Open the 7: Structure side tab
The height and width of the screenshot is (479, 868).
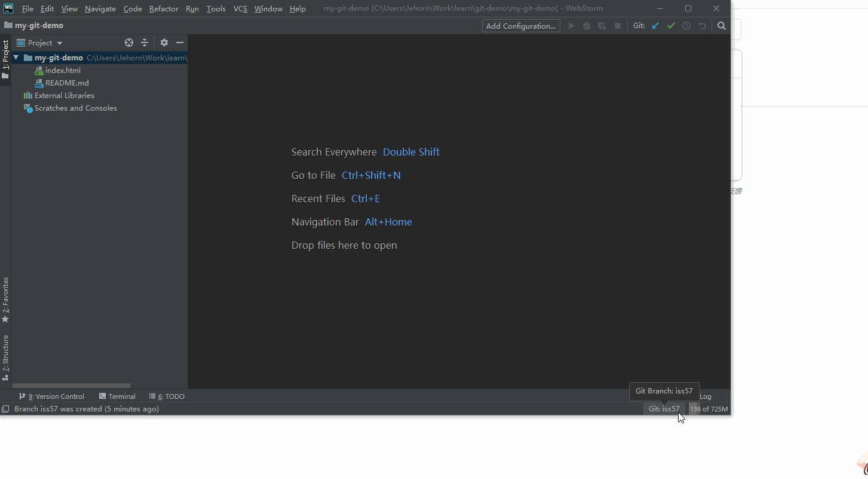5,358
